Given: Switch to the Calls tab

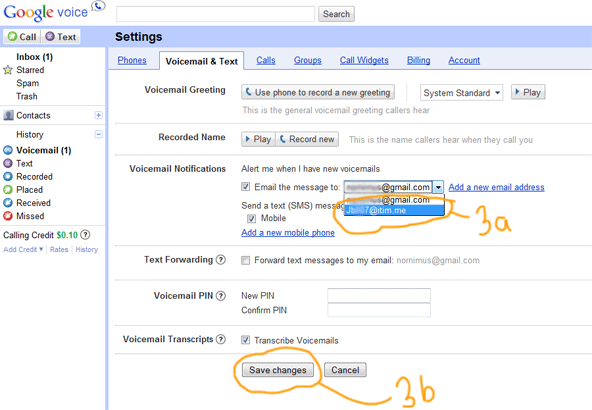Looking at the screenshot, I should pos(266,60).
